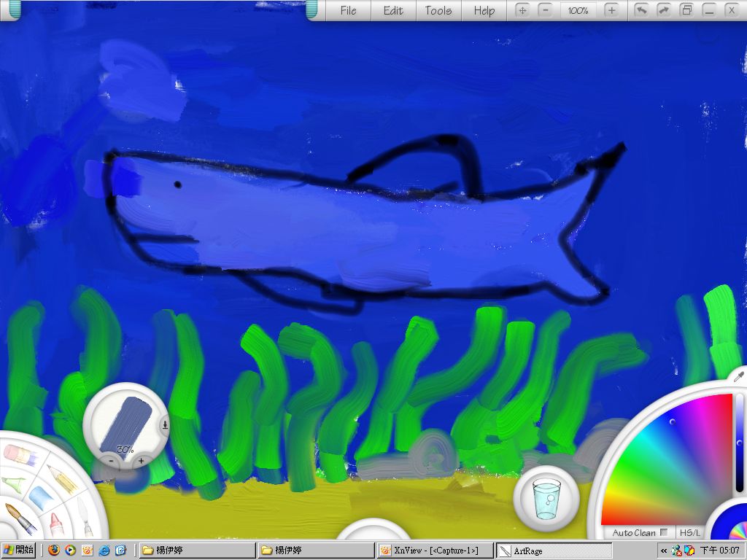Image resolution: width=747 pixels, height=560 pixels.
Task: Zoom out canvas with minus button
Action: [545, 10]
